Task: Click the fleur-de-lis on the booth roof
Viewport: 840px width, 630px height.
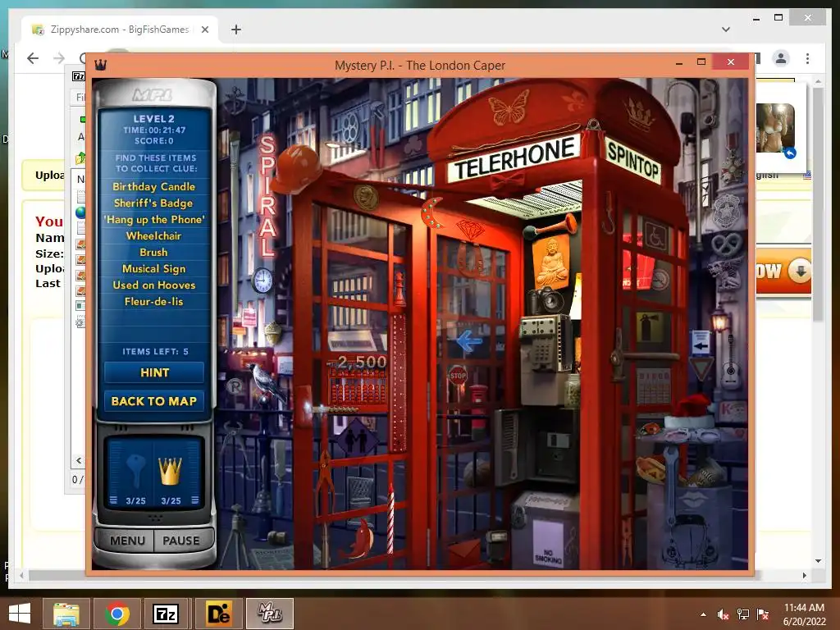Action: pos(576,100)
